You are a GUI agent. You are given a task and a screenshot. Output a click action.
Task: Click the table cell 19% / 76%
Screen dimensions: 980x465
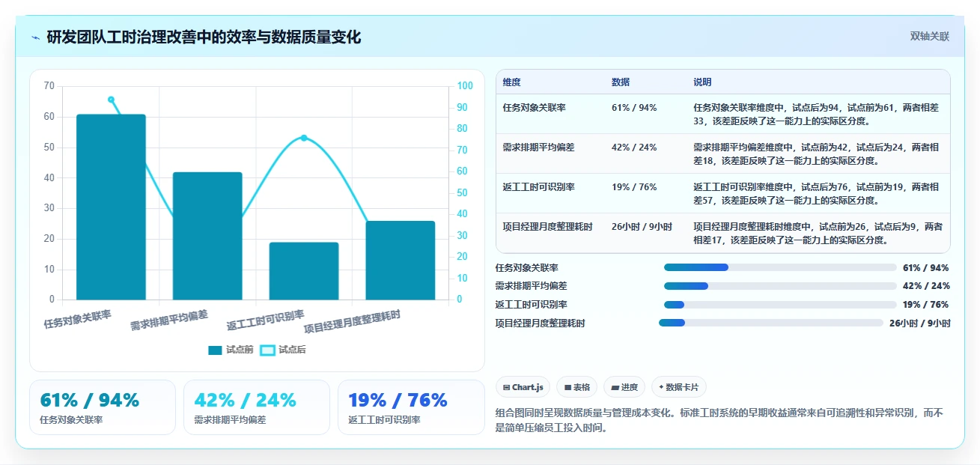(634, 187)
